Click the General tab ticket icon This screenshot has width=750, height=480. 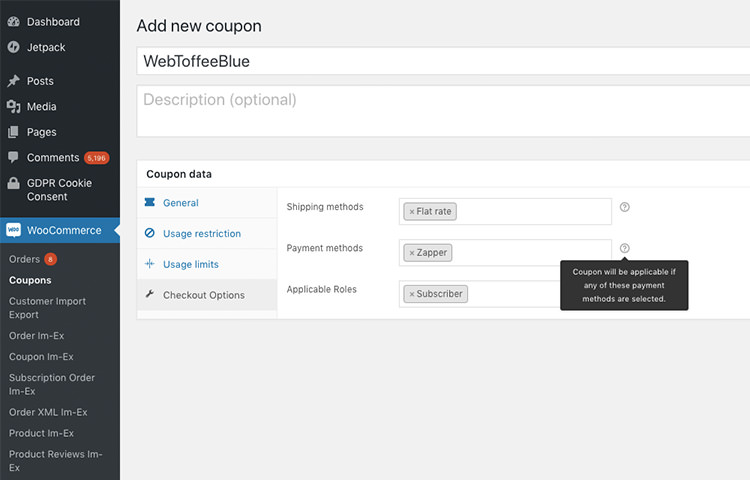pyautogui.click(x=150, y=202)
